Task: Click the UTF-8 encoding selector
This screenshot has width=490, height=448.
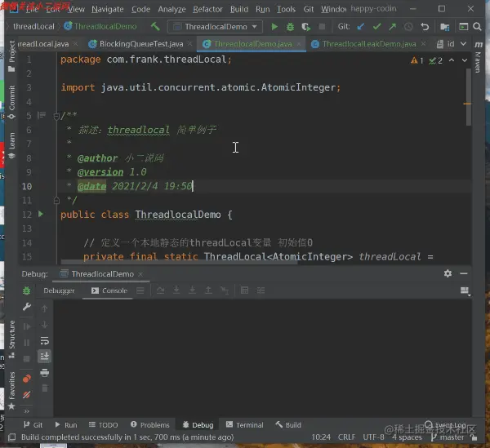Action: pos(373,437)
